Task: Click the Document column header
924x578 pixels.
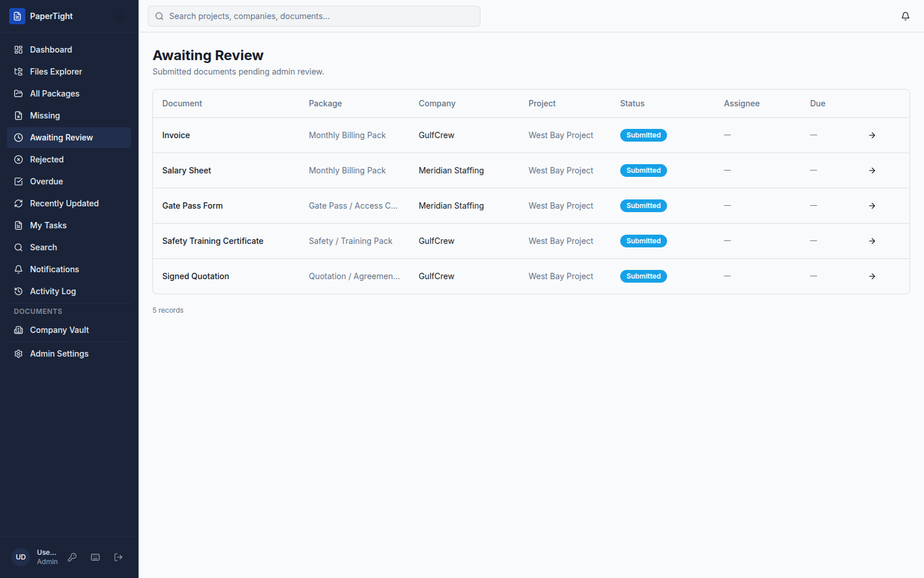Action: click(x=182, y=103)
